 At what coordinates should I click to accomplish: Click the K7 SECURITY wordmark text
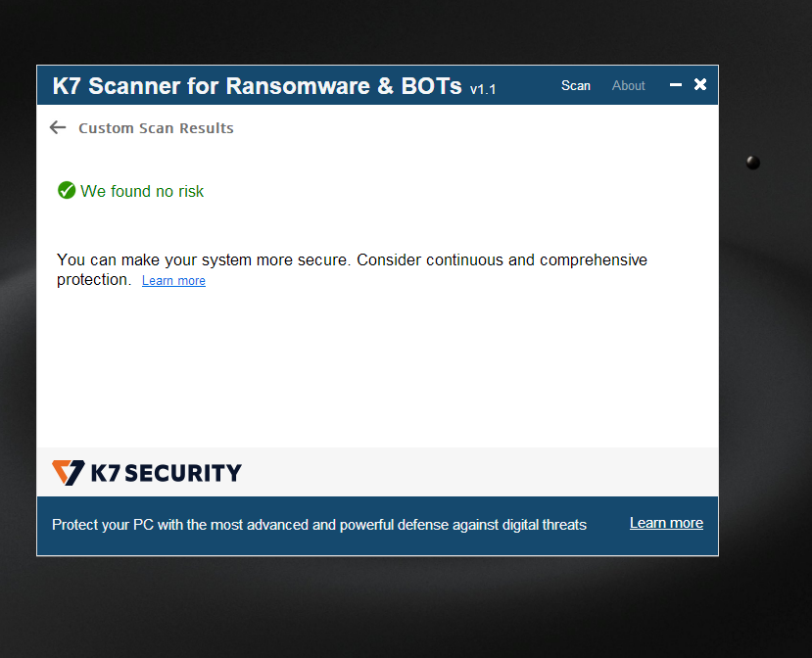click(x=166, y=474)
